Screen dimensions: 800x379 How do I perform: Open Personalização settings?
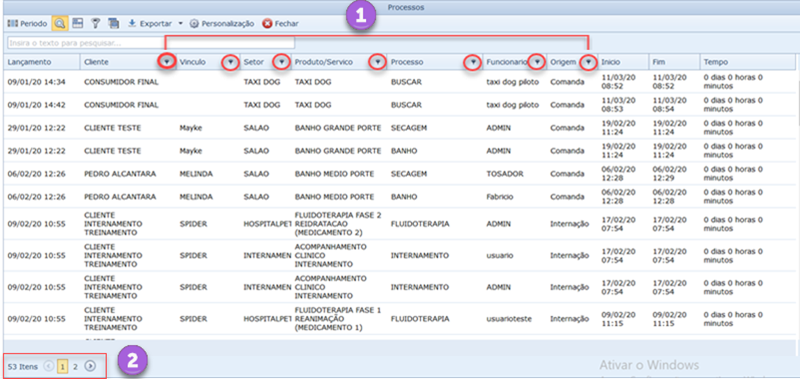[222, 23]
